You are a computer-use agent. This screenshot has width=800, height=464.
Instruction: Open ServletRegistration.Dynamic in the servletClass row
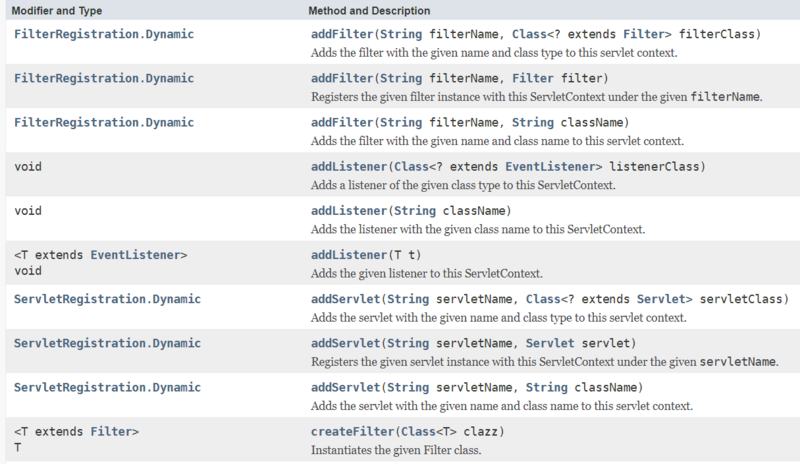pos(107,299)
